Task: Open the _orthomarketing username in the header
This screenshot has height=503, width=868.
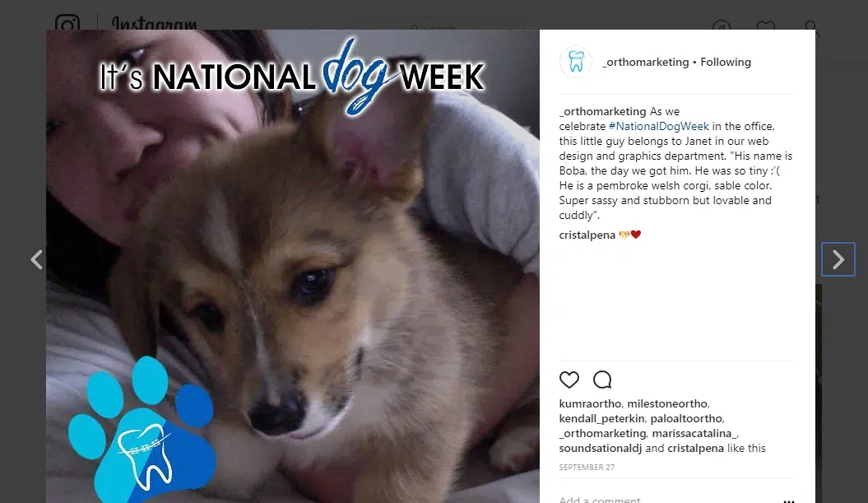Action: coord(646,62)
